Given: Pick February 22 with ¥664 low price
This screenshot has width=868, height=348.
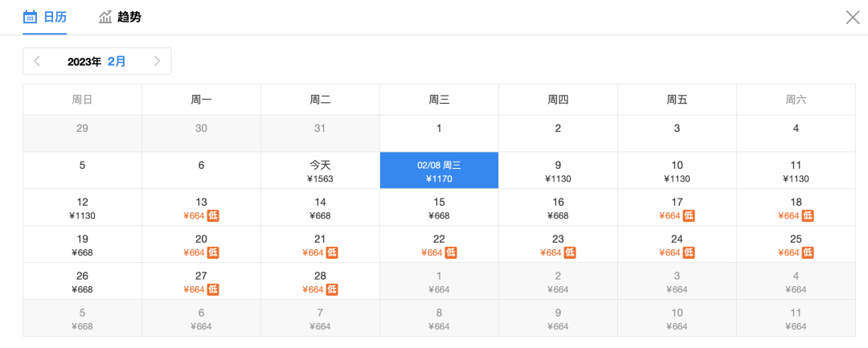Looking at the screenshot, I should [439, 244].
